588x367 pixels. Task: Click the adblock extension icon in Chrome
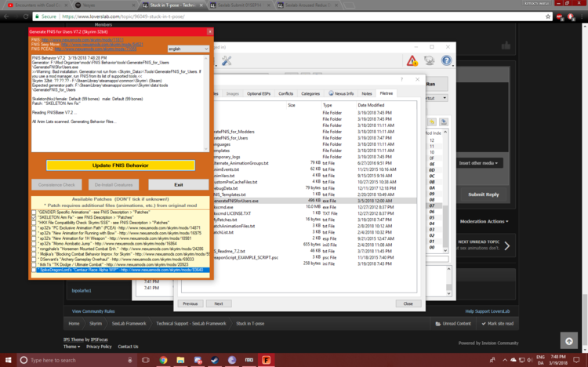[x=560, y=16]
